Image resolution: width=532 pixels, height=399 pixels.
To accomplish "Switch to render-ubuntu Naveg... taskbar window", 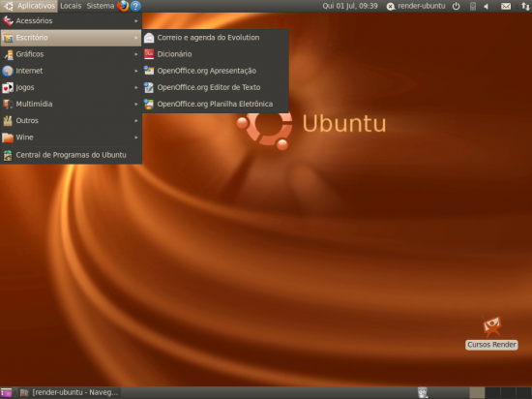I will tap(70, 393).
